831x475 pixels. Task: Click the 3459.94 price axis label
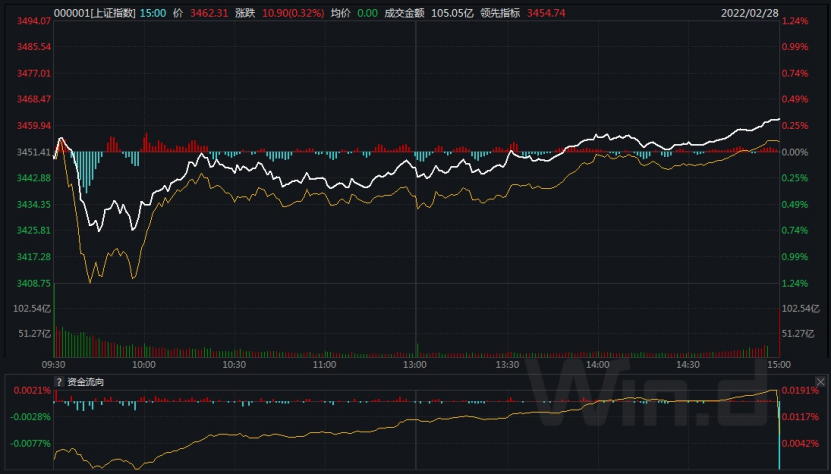click(x=34, y=126)
